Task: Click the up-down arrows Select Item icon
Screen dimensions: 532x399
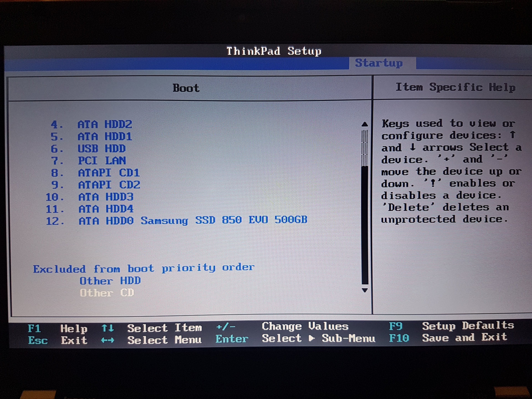Action: tap(108, 328)
